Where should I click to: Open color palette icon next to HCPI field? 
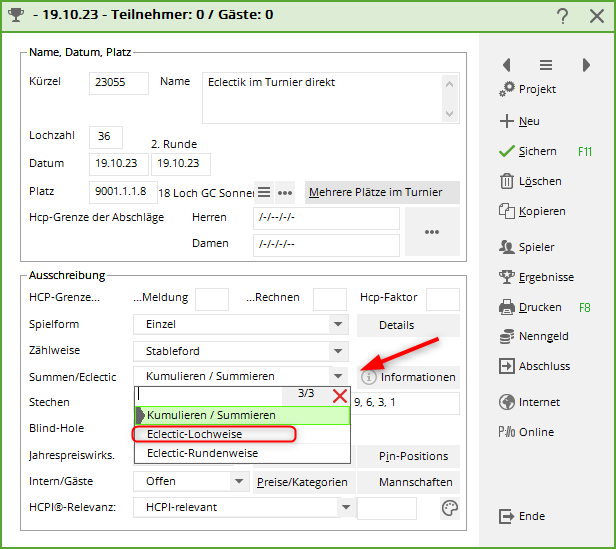coord(450,508)
